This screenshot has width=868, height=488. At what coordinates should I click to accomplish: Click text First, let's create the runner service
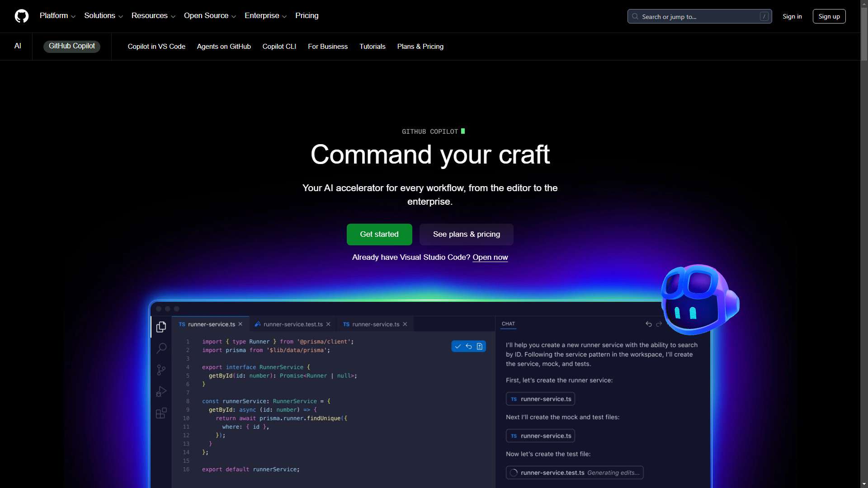tap(559, 380)
